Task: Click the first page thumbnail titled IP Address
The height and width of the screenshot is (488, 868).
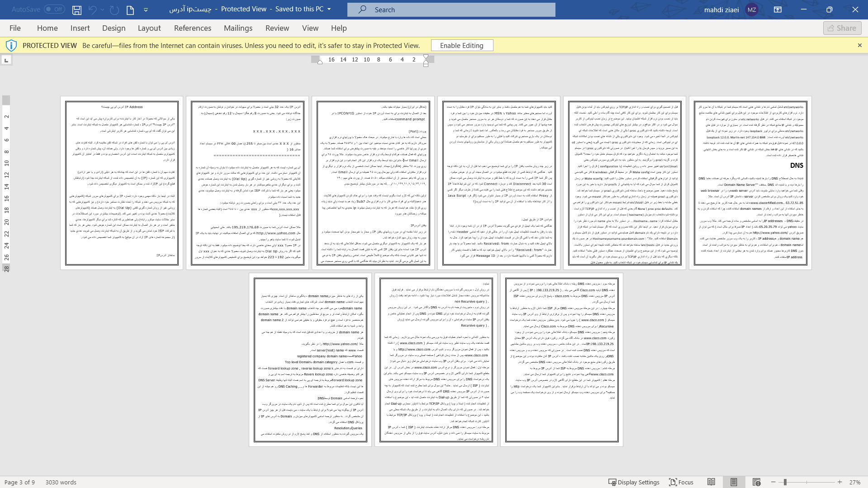Action: pyautogui.click(x=122, y=183)
